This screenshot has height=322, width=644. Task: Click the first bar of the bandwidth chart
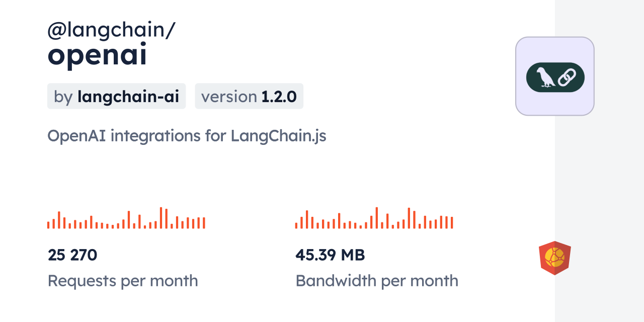(x=296, y=224)
